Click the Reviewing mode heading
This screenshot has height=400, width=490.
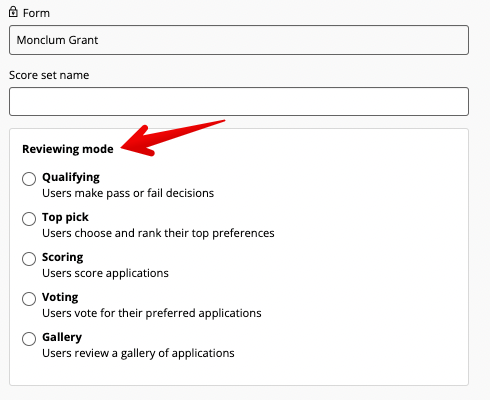point(68,149)
